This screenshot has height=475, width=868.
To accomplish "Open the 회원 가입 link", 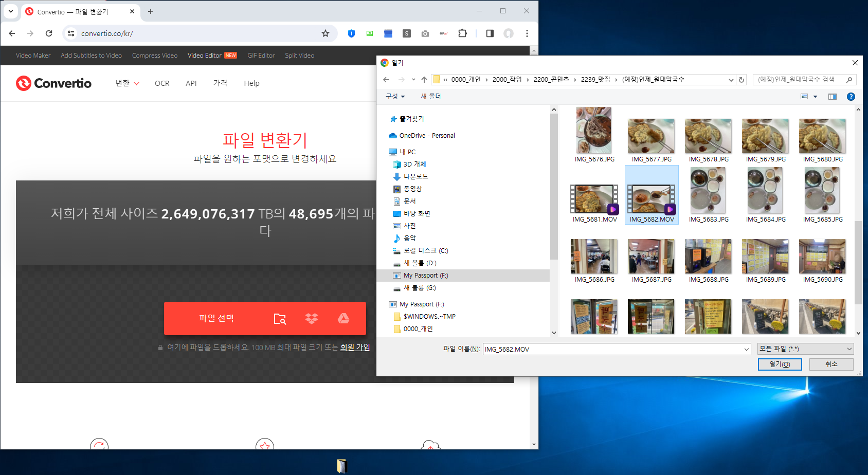I will click(355, 347).
